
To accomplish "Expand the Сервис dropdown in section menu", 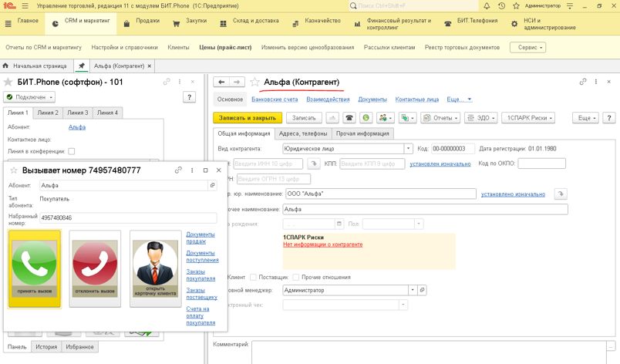I will 528,47.
